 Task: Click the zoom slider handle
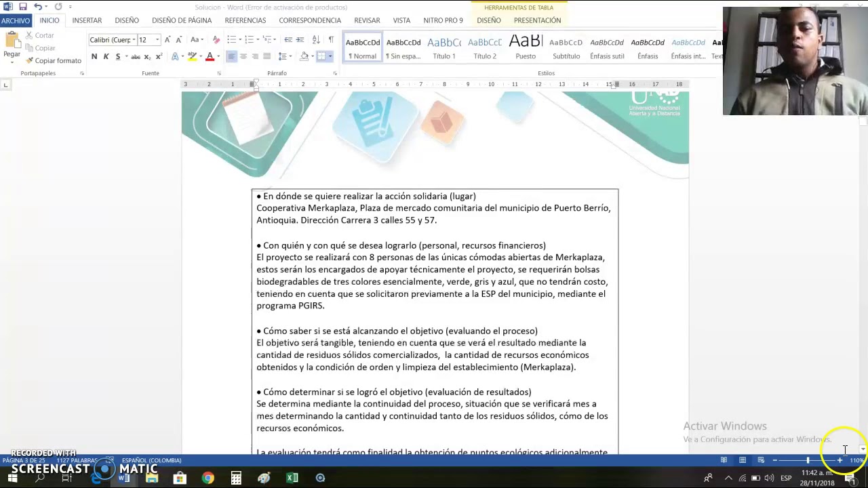808,460
